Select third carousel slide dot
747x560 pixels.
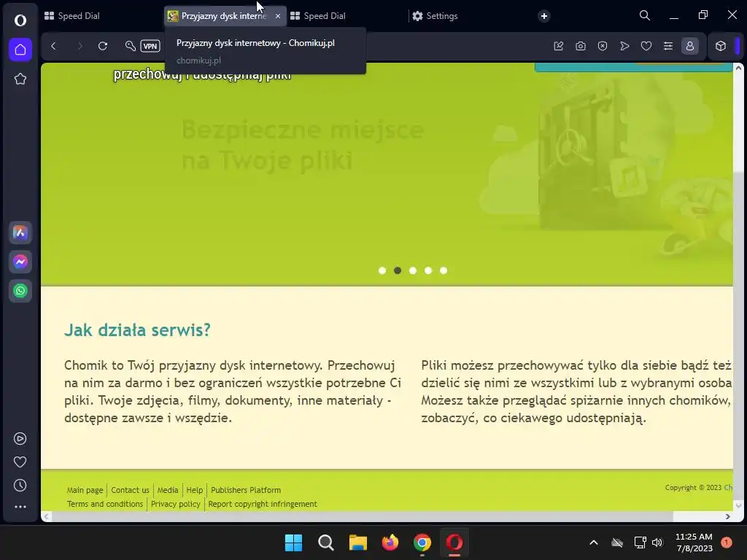pyautogui.click(x=413, y=271)
